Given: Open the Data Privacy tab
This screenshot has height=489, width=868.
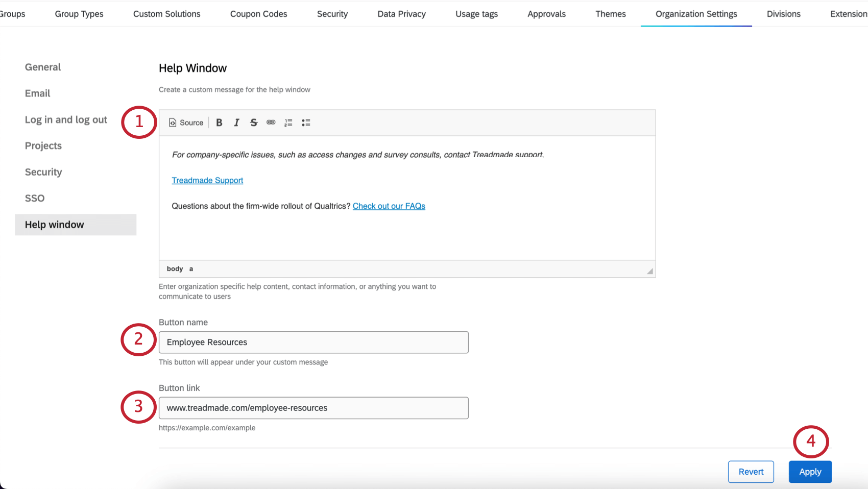Looking at the screenshot, I should click(401, 14).
